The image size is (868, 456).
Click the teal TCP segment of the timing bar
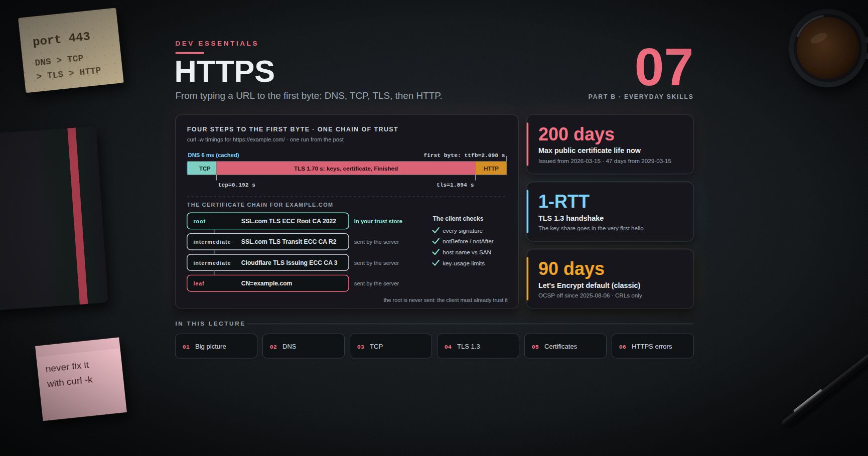(202, 169)
